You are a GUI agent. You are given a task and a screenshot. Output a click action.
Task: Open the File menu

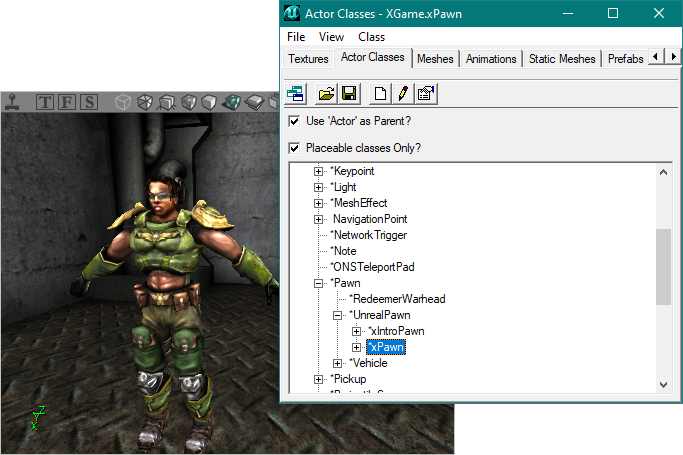pos(296,37)
